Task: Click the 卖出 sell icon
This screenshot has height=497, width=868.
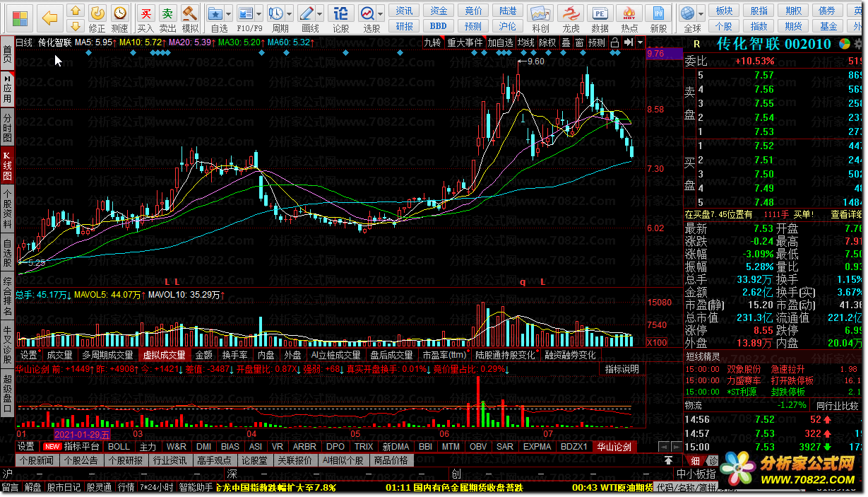Action: pos(167,13)
